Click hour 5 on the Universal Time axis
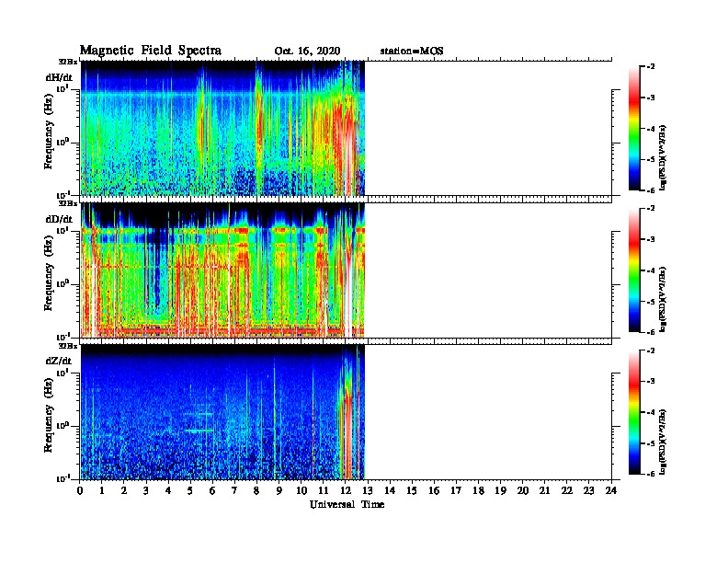Screen dimensions: 728x563 190,491
